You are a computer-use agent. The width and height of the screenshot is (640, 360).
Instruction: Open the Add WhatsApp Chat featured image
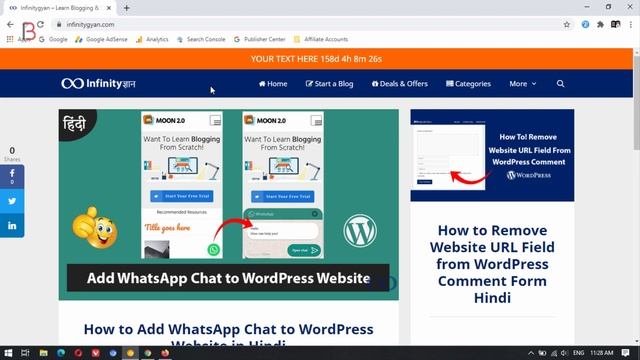(229, 204)
